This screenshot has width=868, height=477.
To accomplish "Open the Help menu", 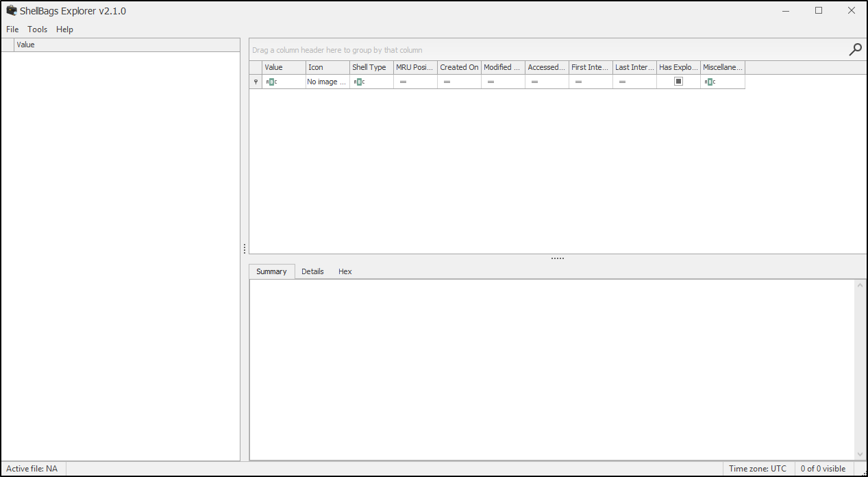I will coord(64,29).
